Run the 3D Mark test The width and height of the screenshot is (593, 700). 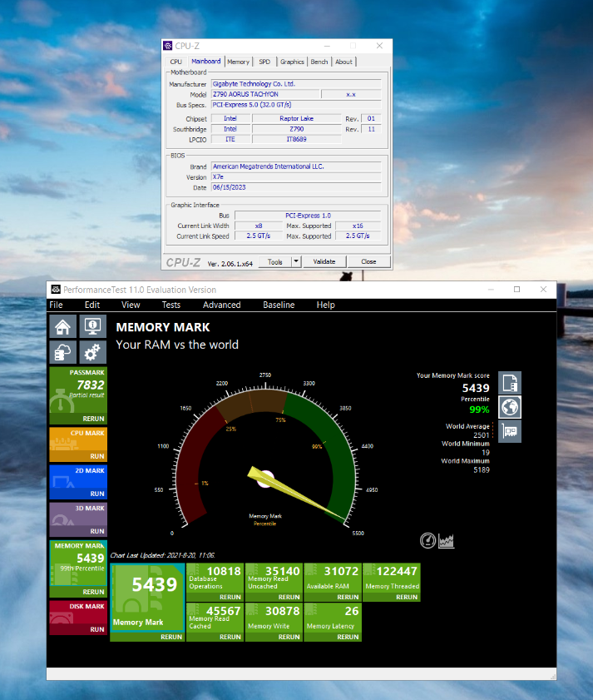(96, 531)
